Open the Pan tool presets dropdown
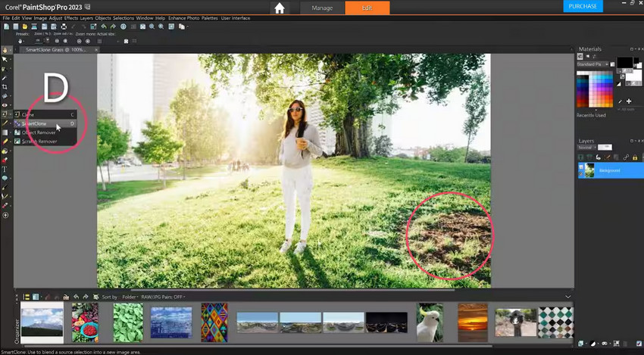The width and height of the screenshot is (644, 355). 20,41
